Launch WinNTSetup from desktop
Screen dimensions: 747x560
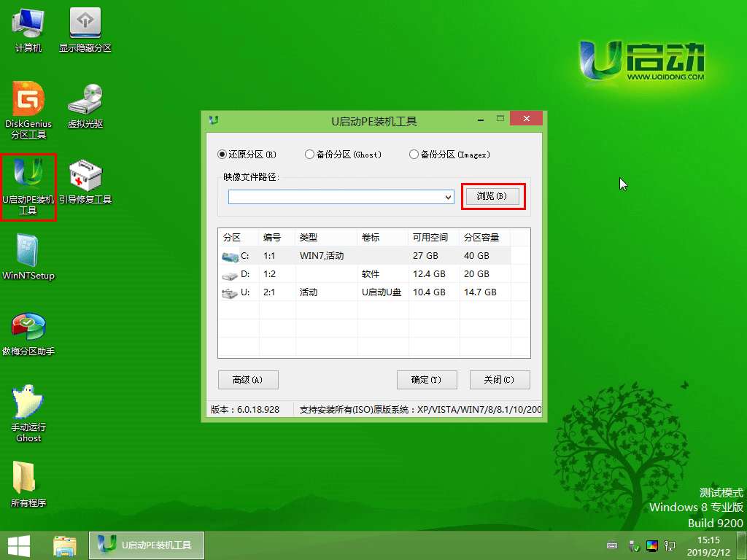(x=28, y=257)
